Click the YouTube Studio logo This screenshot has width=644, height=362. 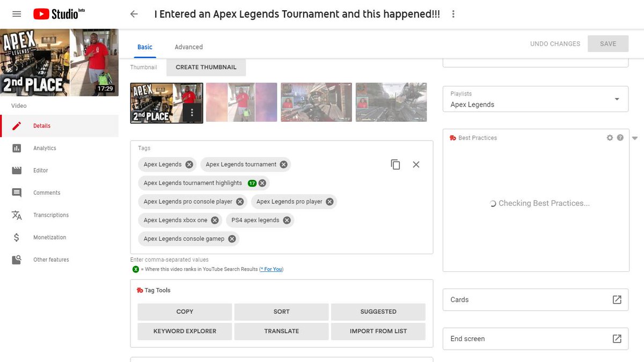(x=58, y=14)
